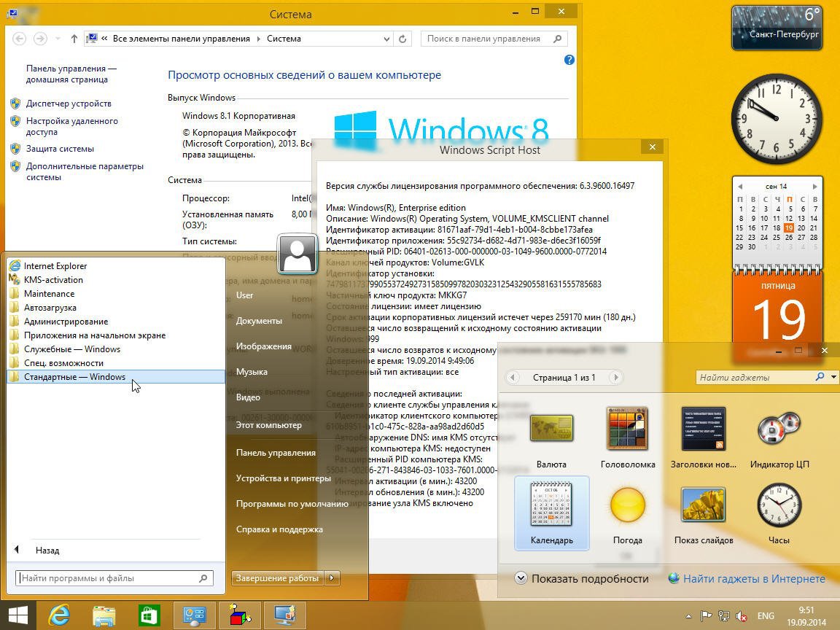840x630 pixels.
Task: Go to Панель управления домашняя страница
Action: [71, 74]
